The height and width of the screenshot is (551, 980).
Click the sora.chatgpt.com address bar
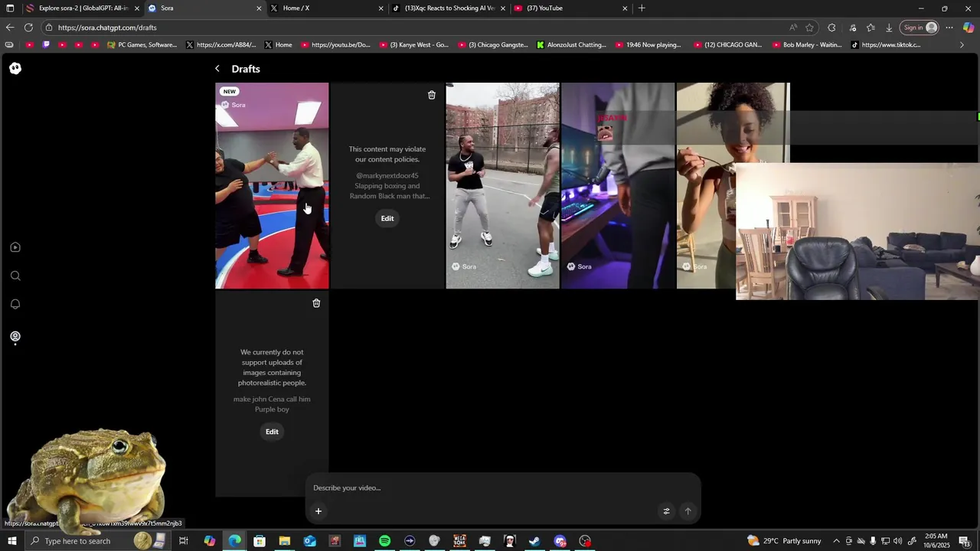coord(413,28)
